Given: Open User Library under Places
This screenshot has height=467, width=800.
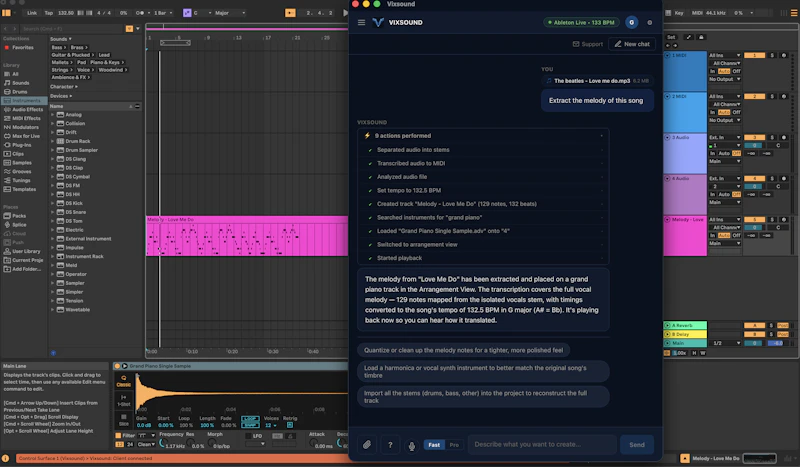Looking at the screenshot, I should coord(22,251).
